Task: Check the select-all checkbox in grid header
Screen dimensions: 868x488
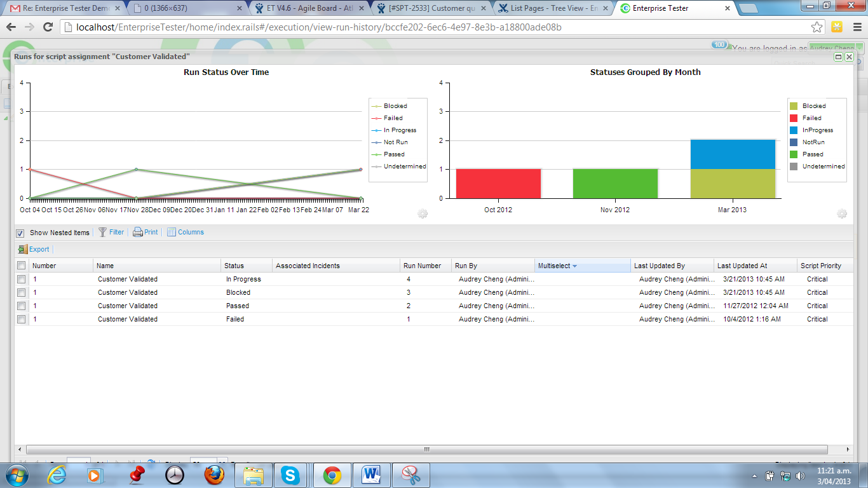Action: tap(22, 266)
